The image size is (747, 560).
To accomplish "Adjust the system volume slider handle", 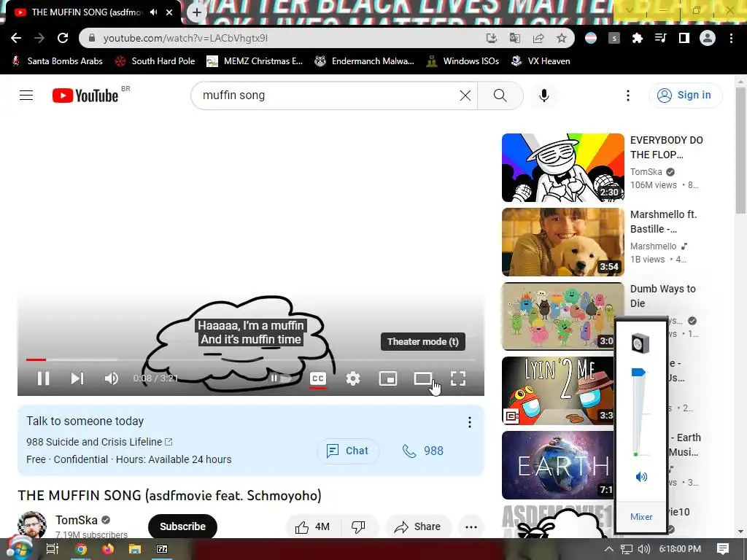I will point(638,373).
